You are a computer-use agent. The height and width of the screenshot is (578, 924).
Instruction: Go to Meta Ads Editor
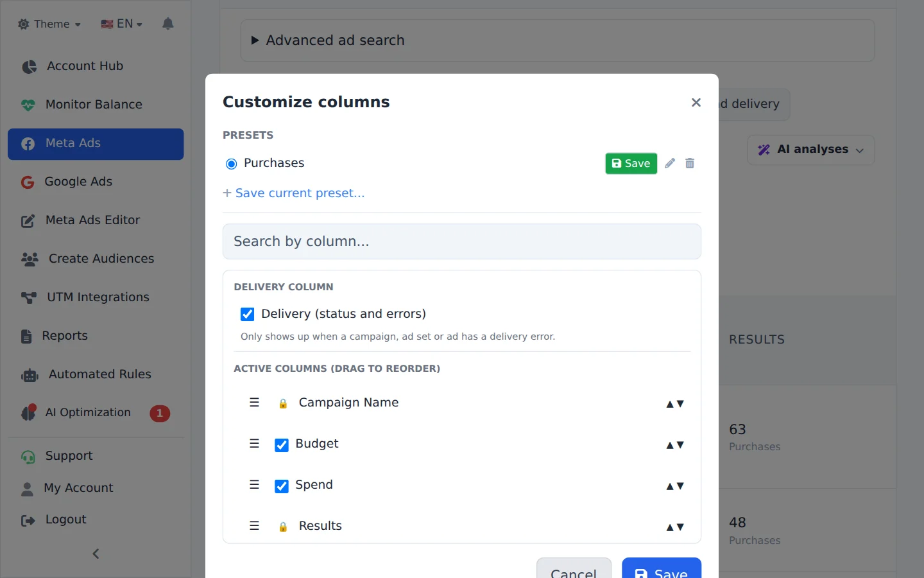[96, 220]
